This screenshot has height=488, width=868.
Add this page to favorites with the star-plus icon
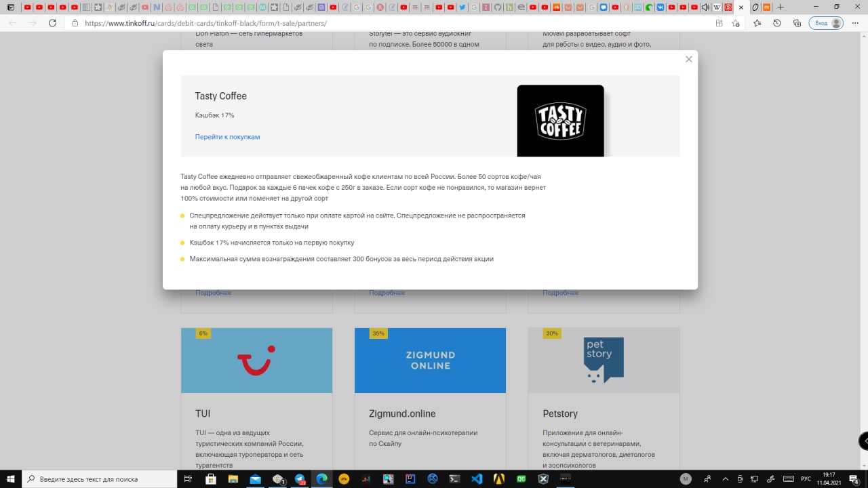click(736, 23)
